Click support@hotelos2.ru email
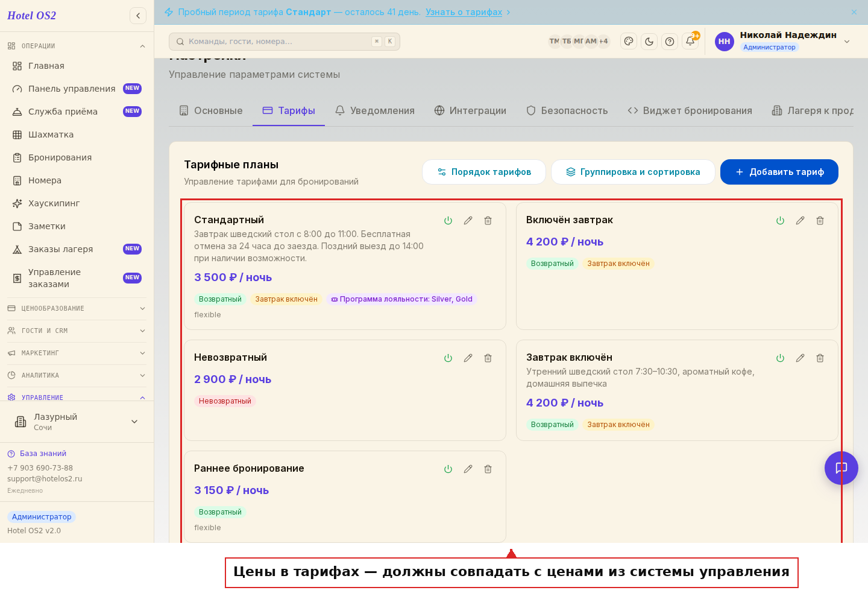 (45, 479)
